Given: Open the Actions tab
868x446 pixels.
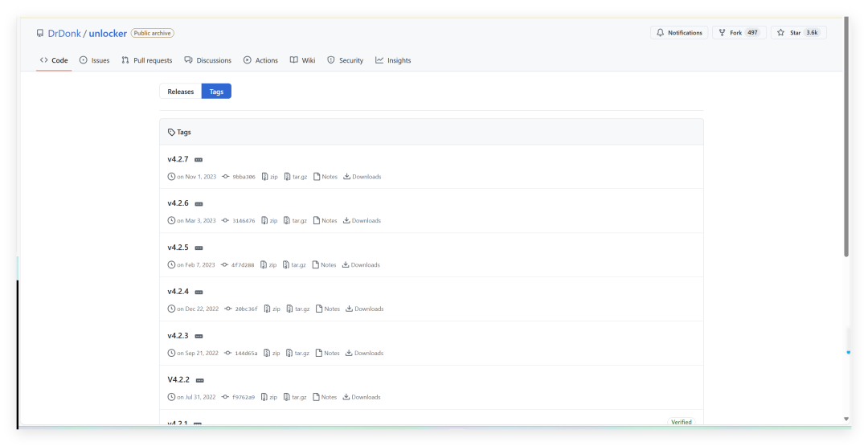Looking at the screenshot, I should [260, 60].
